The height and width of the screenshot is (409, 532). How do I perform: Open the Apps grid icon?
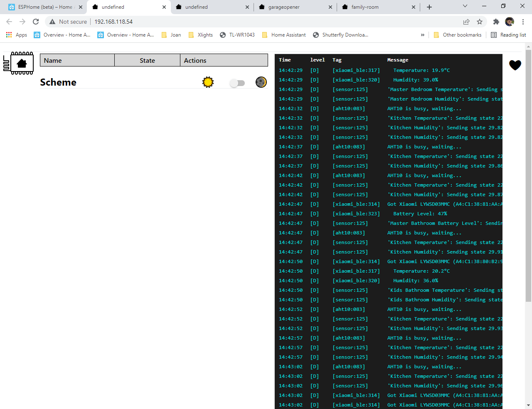(9, 35)
